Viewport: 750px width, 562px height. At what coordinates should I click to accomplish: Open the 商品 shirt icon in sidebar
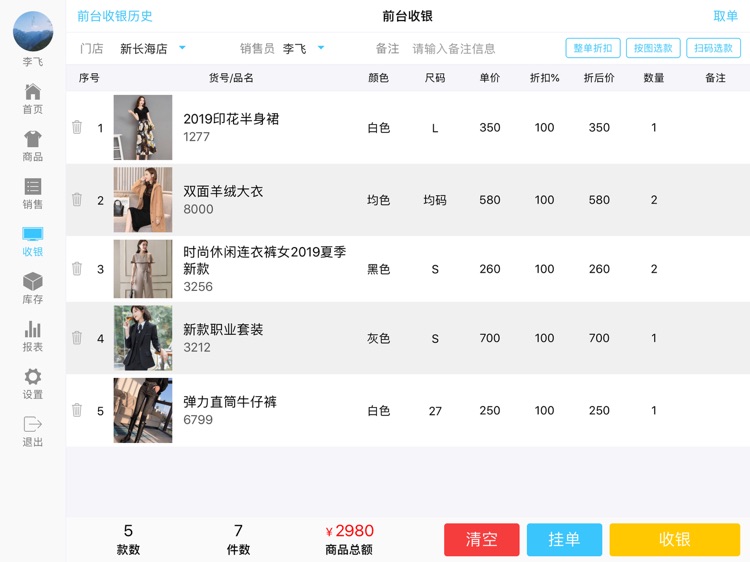tap(33, 139)
